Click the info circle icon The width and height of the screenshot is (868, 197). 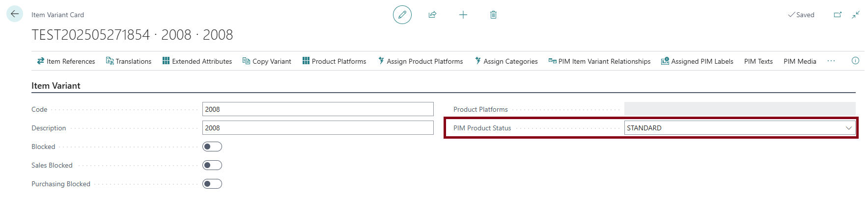coord(855,61)
